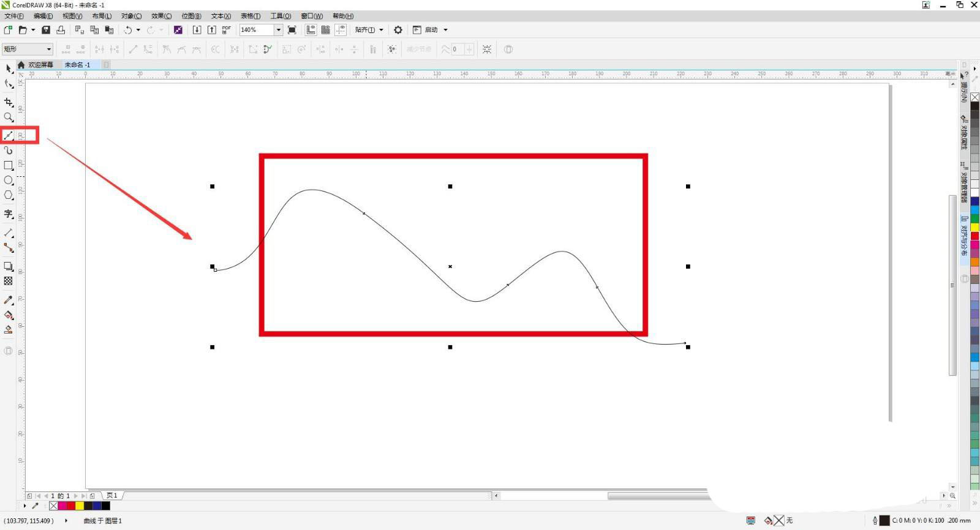Image resolution: width=980 pixels, height=530 pixels.
Task: Expand the status bar coordinates flyout arrow
Action: click(x=66, y=521)
